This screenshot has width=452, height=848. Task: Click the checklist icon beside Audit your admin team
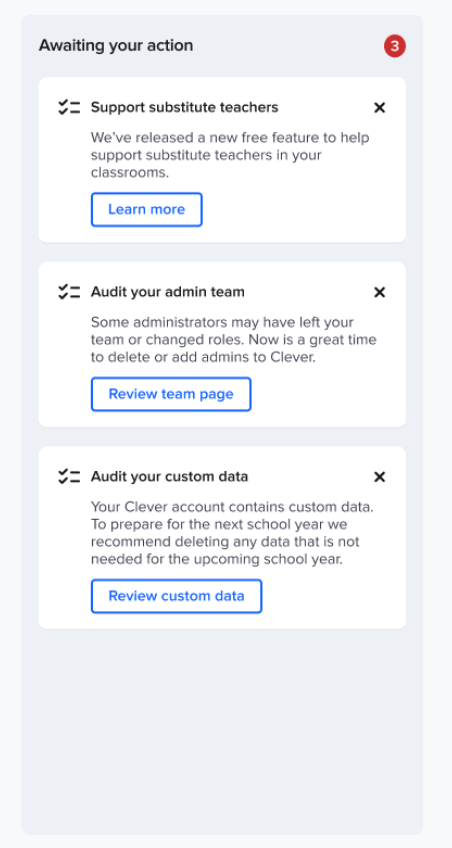point(69,292)
